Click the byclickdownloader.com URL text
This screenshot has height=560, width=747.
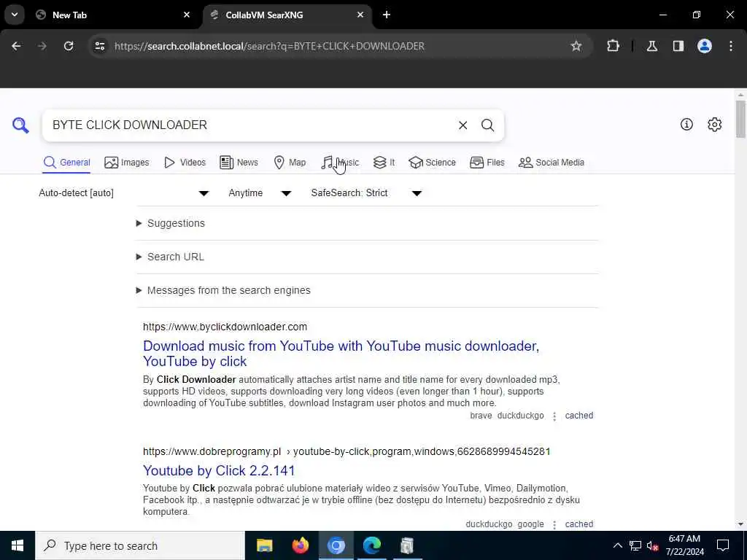pyautogui.click(x=225, y=327)
